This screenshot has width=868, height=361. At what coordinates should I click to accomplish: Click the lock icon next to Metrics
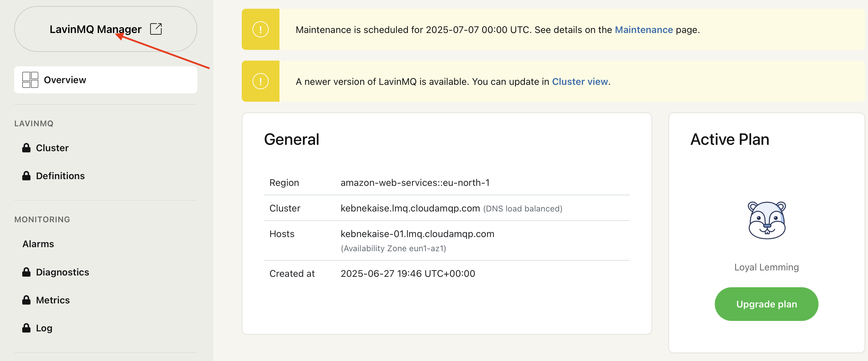click(26, 300)
